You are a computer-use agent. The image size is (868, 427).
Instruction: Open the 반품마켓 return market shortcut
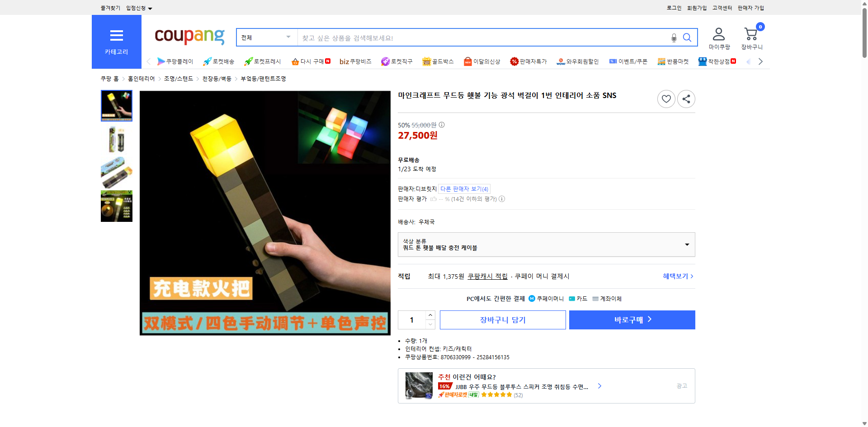click(x=673, y=61)
